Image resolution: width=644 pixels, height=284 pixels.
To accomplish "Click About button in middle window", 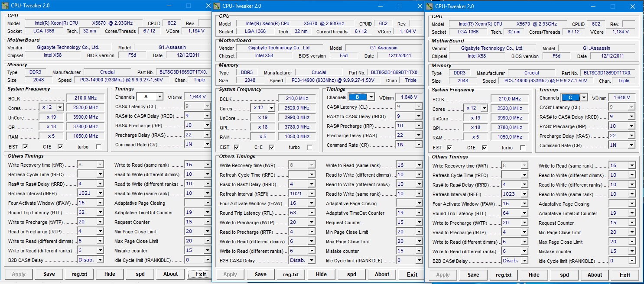I will pyautogui.click(x=382, y=274).
